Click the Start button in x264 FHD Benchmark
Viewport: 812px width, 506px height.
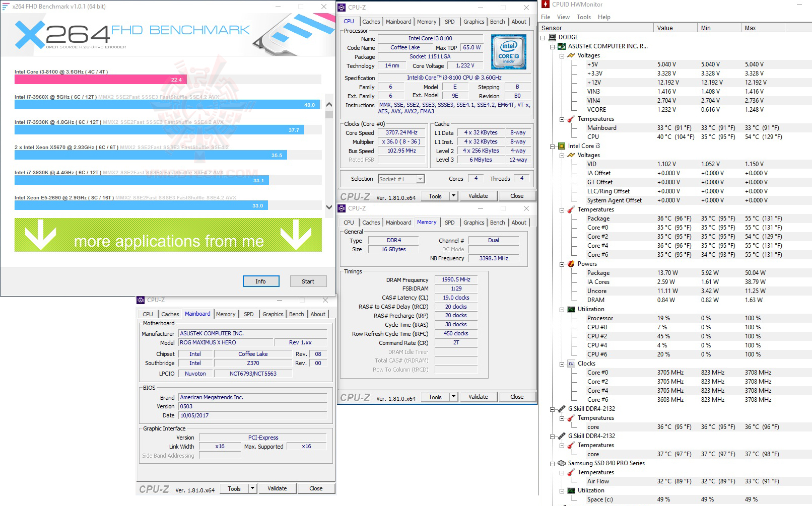click(308, 281)
